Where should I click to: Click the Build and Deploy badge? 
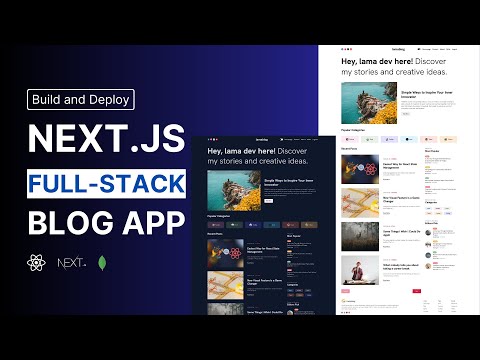81,99
